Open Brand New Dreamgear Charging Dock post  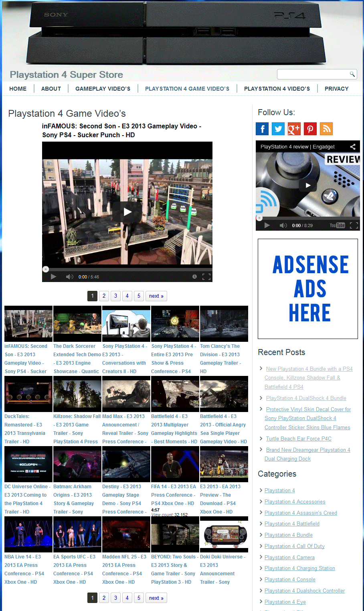(307, 454)
